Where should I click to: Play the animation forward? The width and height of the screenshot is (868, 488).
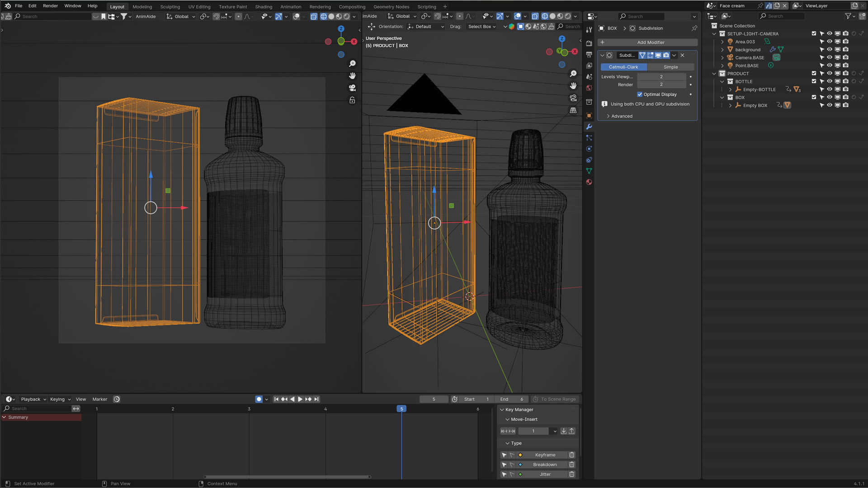pos(300,399)
